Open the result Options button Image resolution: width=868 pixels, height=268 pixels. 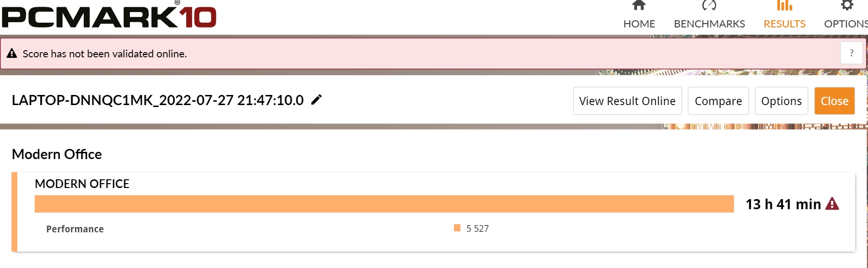click(781, 101)
